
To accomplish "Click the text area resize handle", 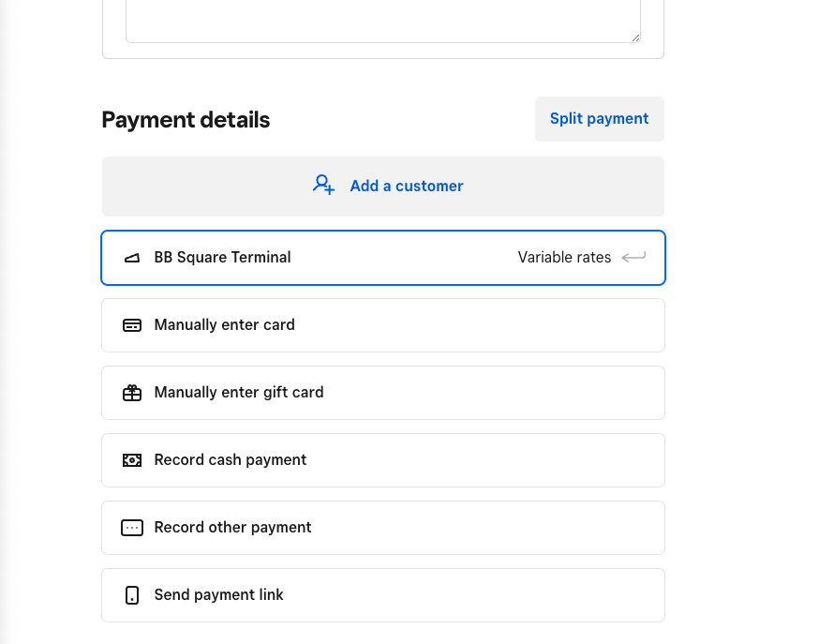I will 635,37.
